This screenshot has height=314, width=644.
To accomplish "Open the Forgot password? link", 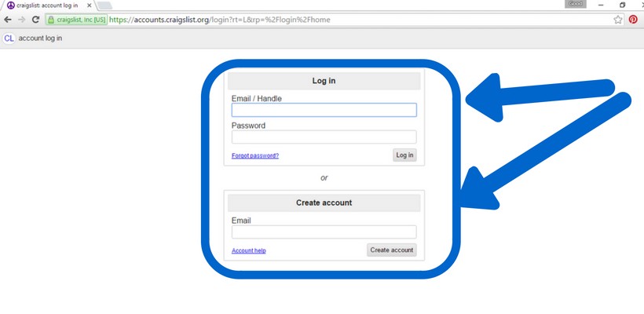I will (x=255, y=156).
